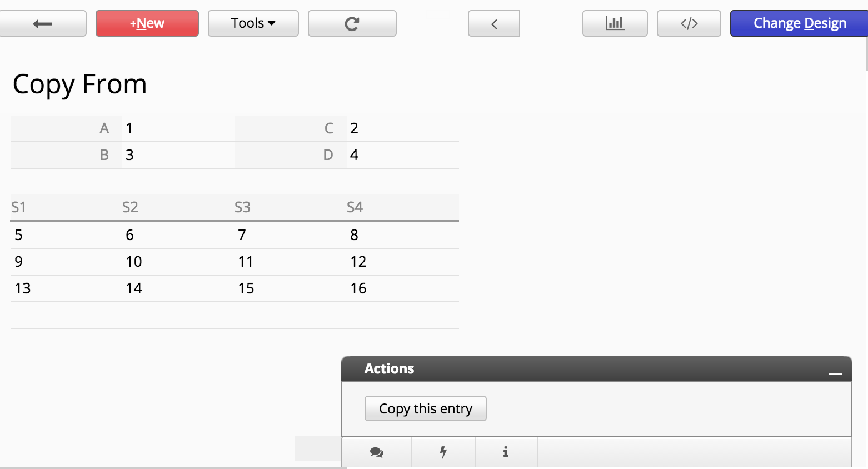Click the refresh icon button
Viewport: 868px width, 469px height.
352,23
